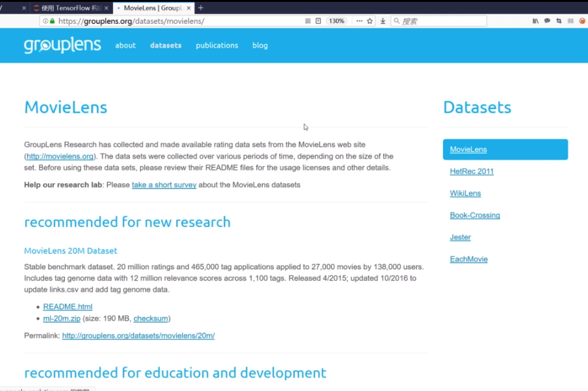Image resolution: width=588 pixels, height=391 pixels.
Task: Reset the 130% zoom level indicator
Action: (337, 21)
